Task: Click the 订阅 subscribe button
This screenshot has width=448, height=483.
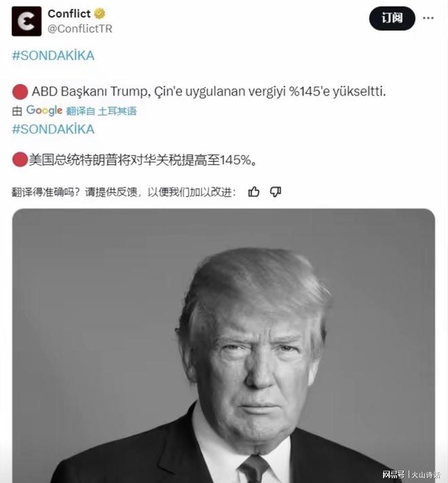Action: pyautogui.click(x=392, y=18)
